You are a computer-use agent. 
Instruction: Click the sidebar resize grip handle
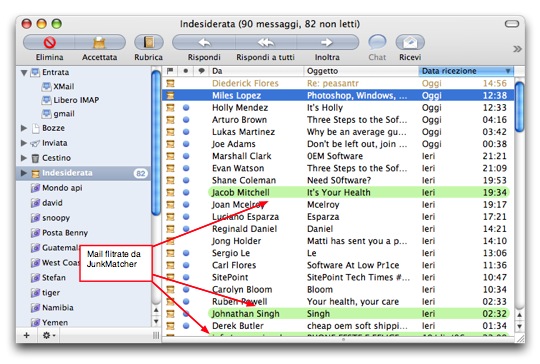click(156, 335)
